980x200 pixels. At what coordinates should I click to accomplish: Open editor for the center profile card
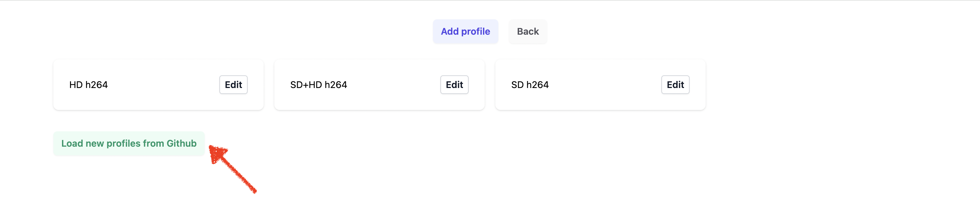pyautogui.click(x=454, y=85)
